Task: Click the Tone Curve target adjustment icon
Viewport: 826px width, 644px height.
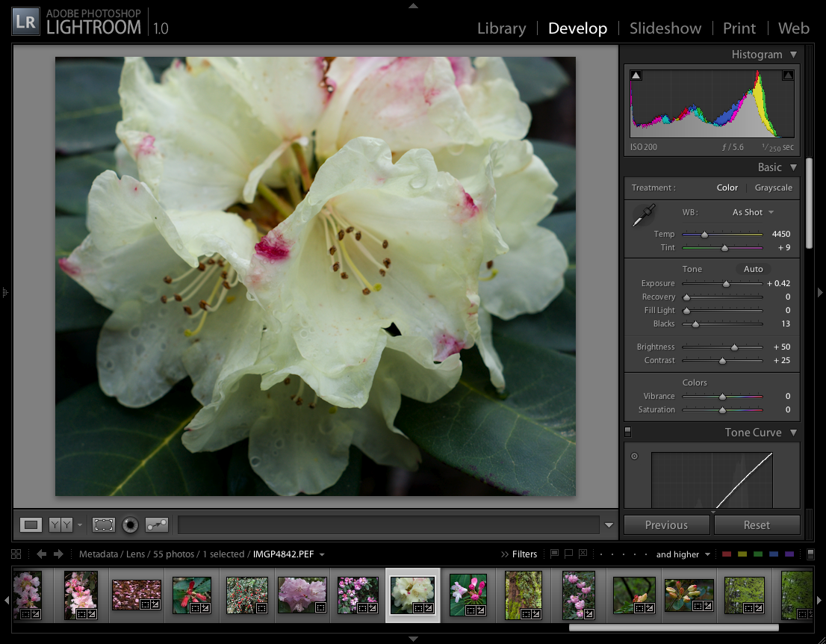Action: (x=634, y=456)
